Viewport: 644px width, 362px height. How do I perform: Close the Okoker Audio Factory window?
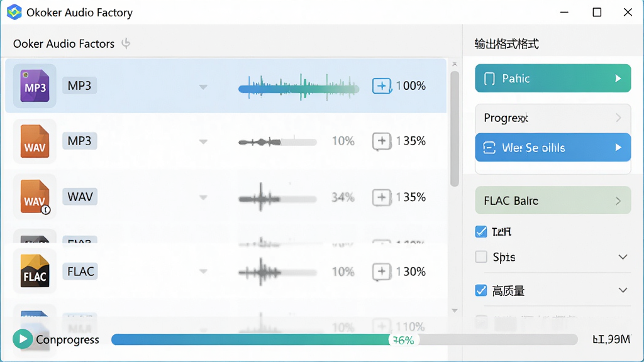pos(628,13)
